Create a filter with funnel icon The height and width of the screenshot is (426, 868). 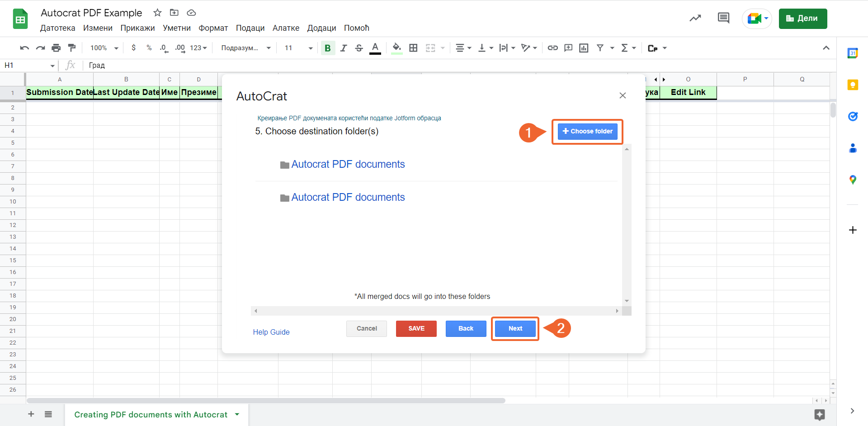pos(600,48)
